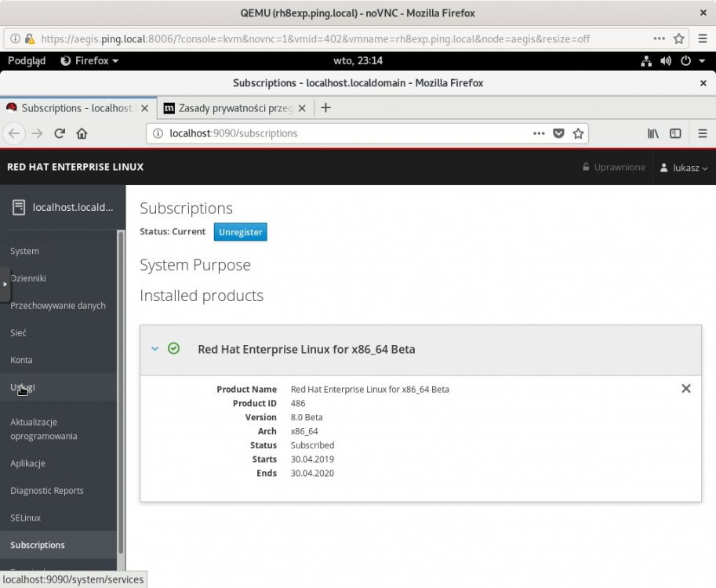The image size is (716, 588).
Task: Open outer Firefox hamburger menu
Action: 703,38
